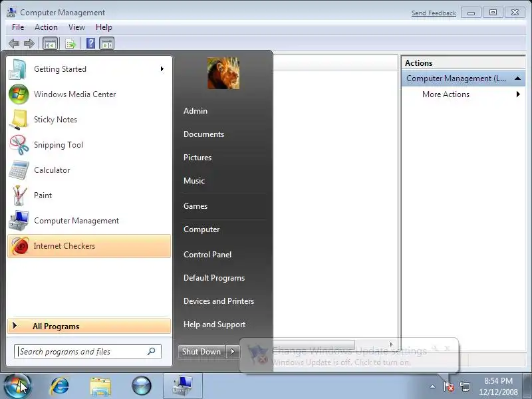Click the Forward arrow in Computer Management toolbar

coord(29,43)
